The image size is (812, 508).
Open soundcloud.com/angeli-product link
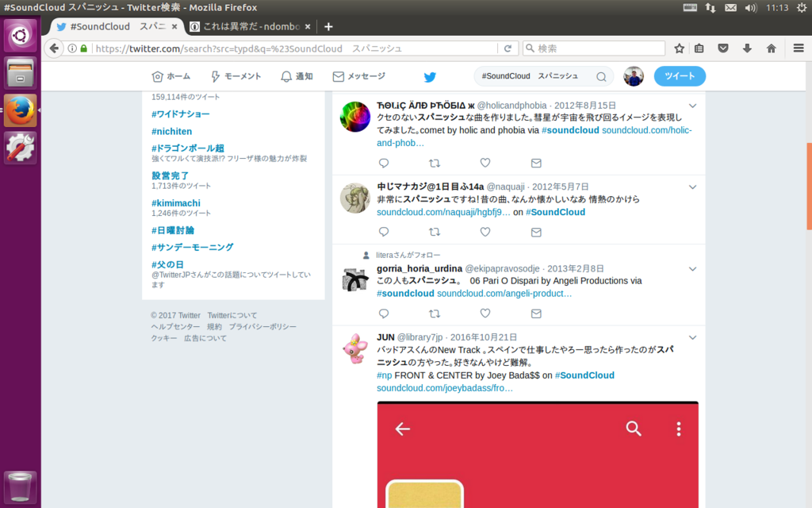504,294
